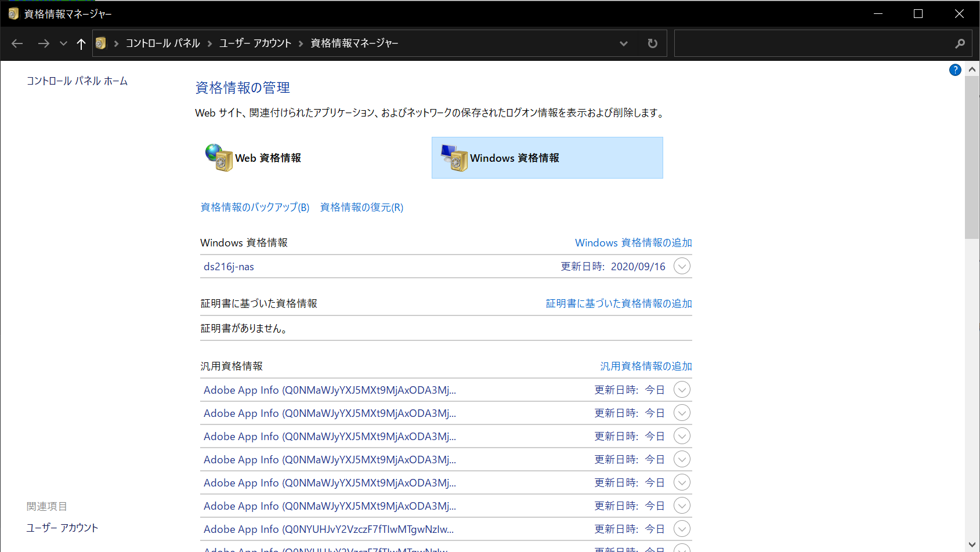This screenshot has height=552, width=980.
Task: Click コントロール パネル ホーム in the sidebar
Action: point(77,81)
